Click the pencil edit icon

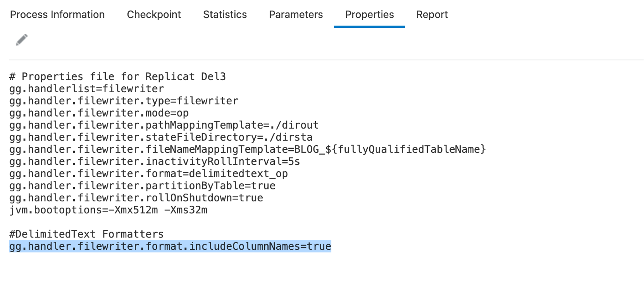pos(22,40)
